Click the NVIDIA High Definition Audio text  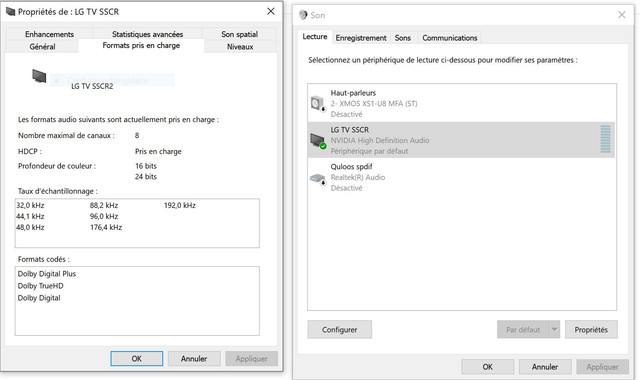tap(380, 140)
